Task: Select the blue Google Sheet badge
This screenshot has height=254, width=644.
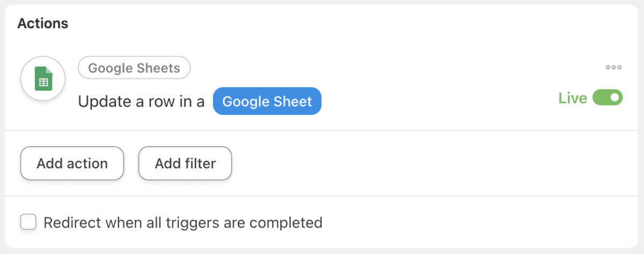Action: click(267, 101)
